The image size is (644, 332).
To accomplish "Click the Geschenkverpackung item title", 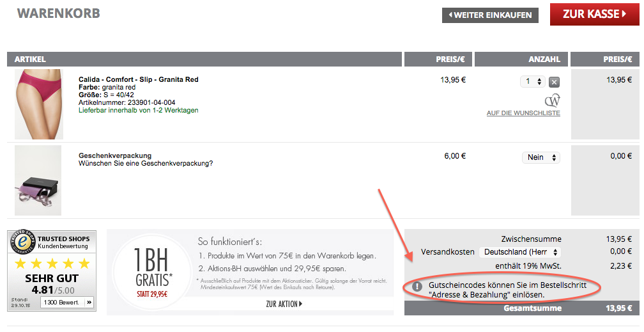I will tap(115, 155).
